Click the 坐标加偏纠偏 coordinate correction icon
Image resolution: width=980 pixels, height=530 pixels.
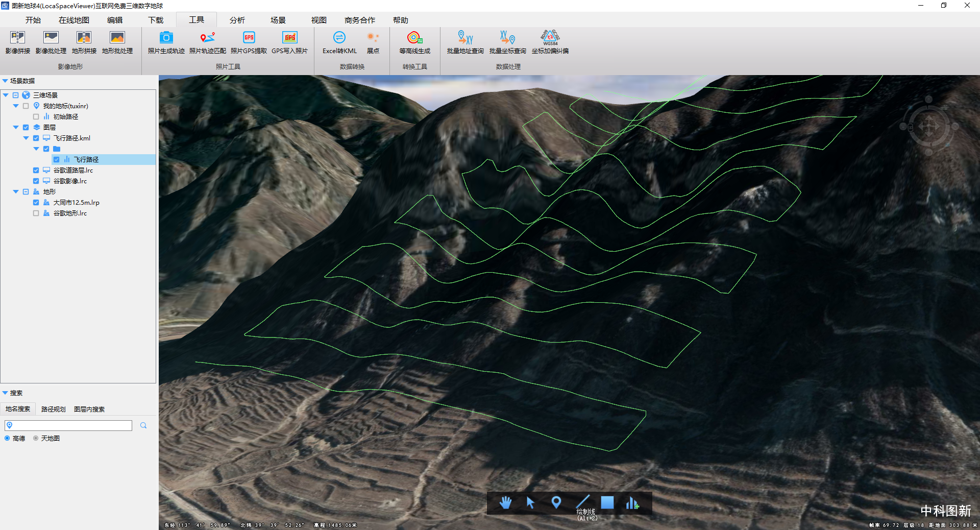coord(550,38)
